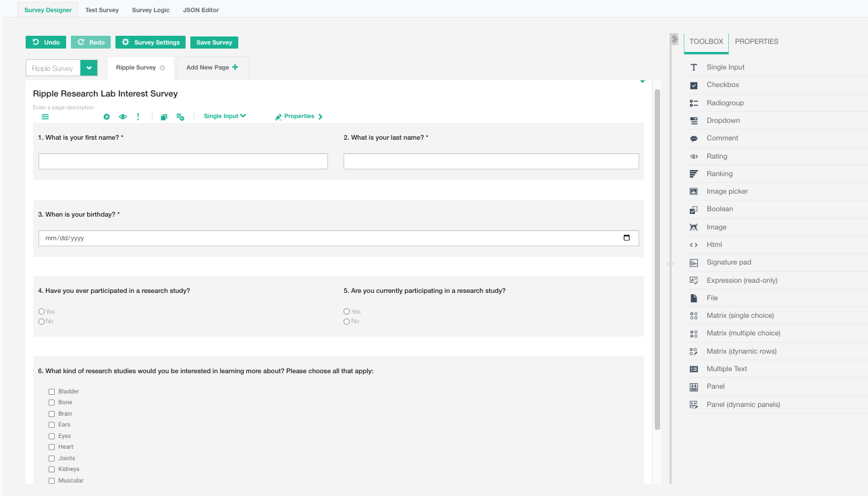
Task: Click the delete question icon in question toolbar
Action: point(107,117)
